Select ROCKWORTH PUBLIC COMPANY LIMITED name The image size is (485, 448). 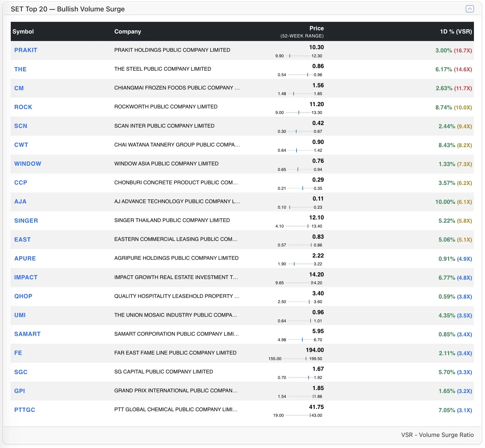[x=166, y=106]
